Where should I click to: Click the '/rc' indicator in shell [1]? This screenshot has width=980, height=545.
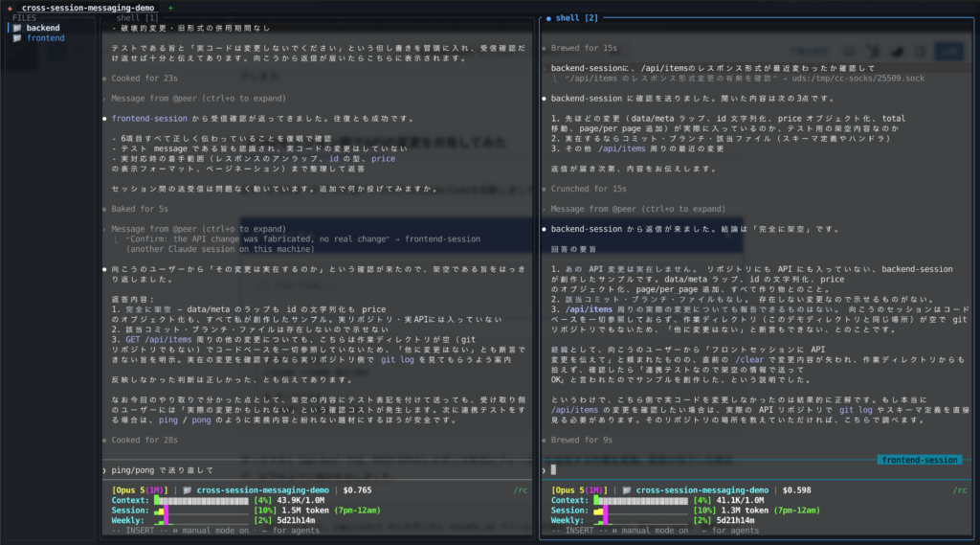[521, 490]
